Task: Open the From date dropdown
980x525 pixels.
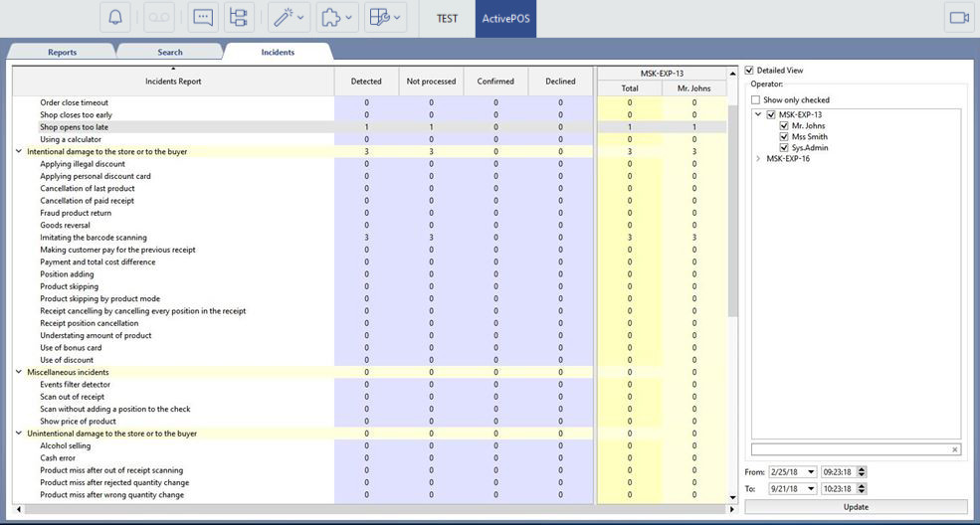Action: point(811,471)
